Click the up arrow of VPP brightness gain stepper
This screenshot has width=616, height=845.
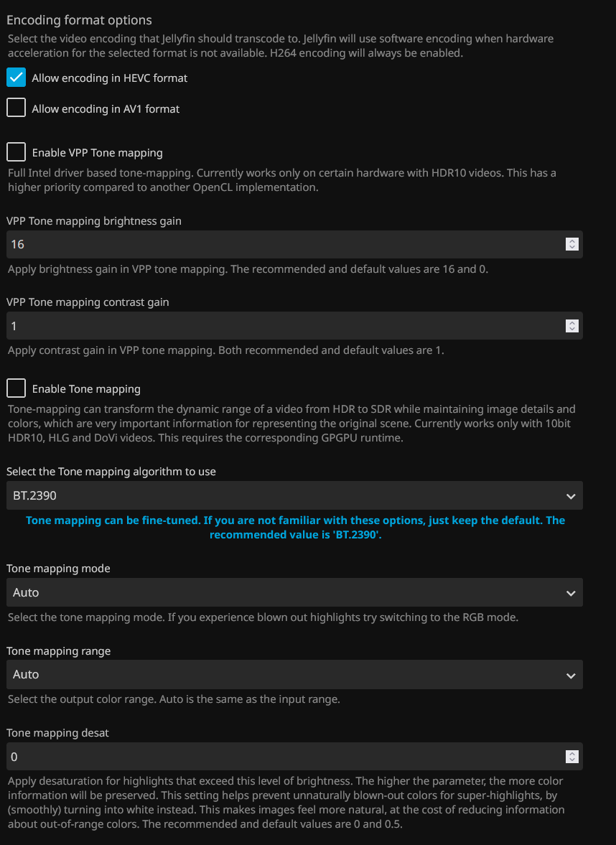tap(571, 241)
